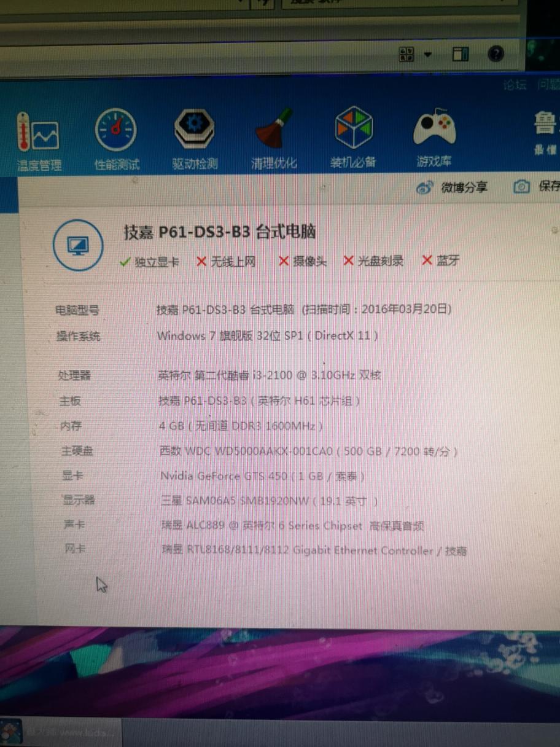
Task: Click the 主硬盘 WDC WD5000AAKX value
Action: 309,452
